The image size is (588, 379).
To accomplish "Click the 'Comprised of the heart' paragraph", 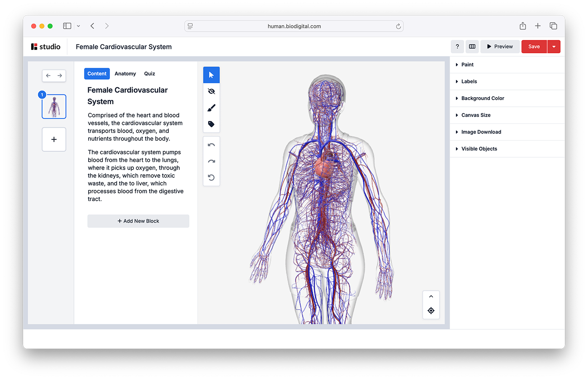I will tap(135, 127).
